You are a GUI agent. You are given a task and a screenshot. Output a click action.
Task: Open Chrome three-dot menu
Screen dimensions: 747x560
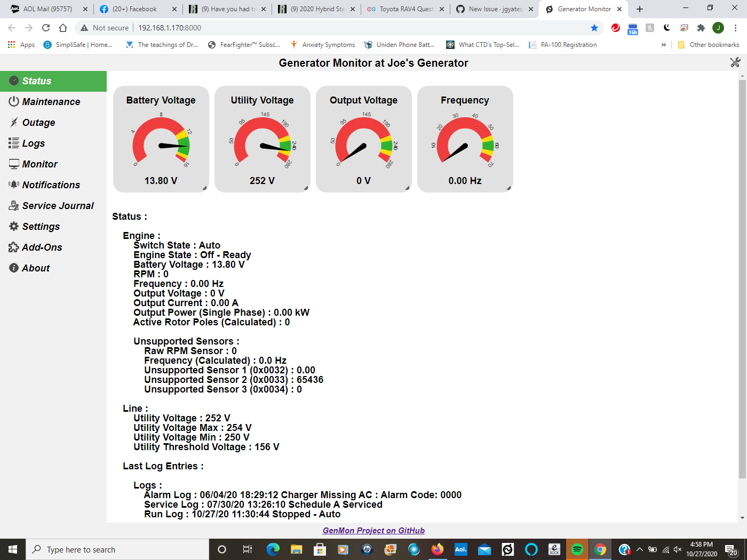735,28
